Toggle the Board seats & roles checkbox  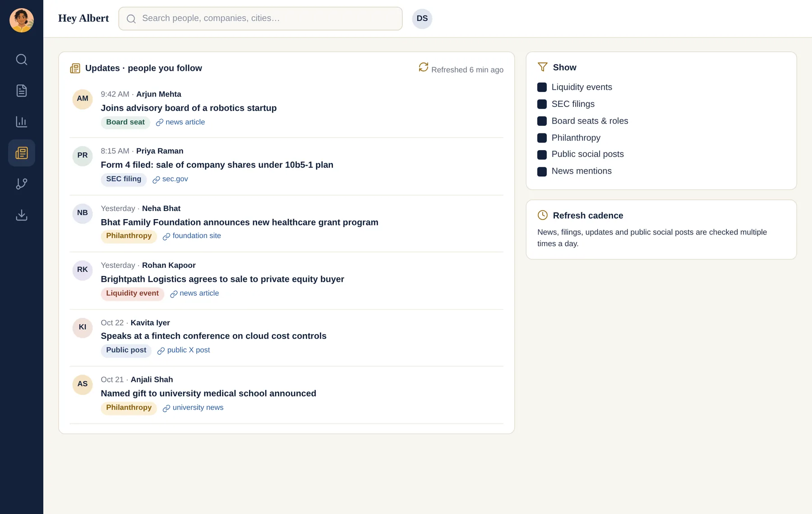click(x=542, y=121)
